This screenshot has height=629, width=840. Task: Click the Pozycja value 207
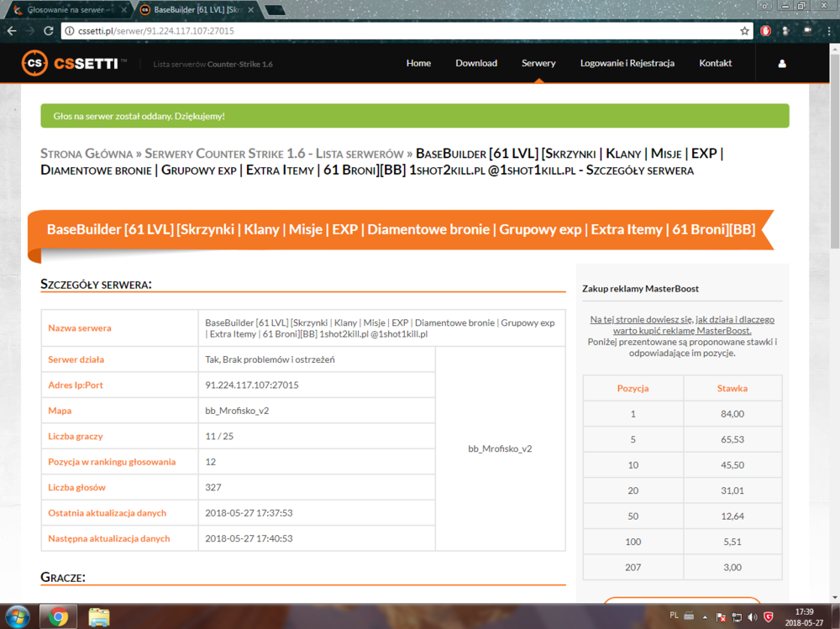point(633,568)
